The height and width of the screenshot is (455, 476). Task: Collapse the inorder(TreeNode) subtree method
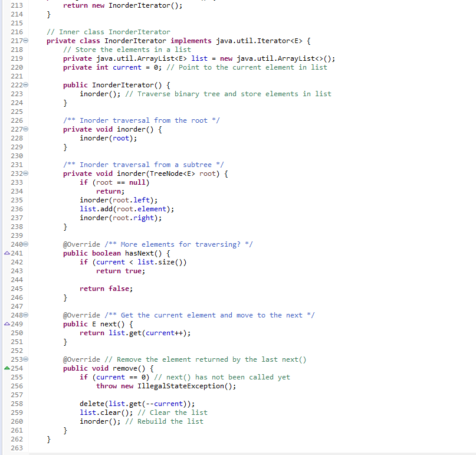click(26, 173)
